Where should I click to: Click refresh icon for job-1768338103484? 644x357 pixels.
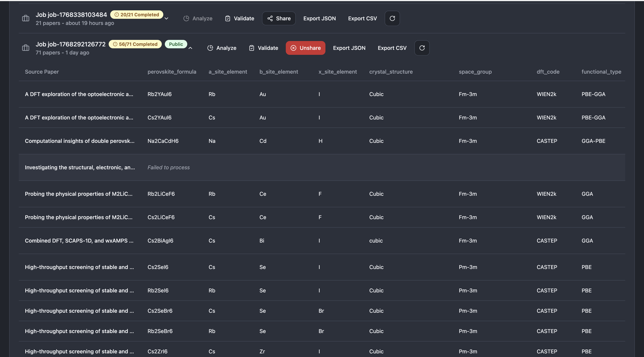pos(392,18)
